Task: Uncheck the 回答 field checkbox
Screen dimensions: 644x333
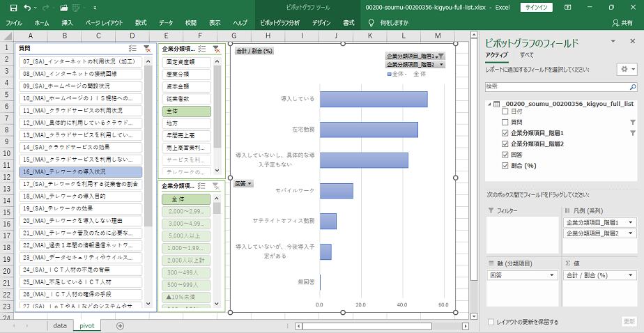Action: pyautogui.click(x=505, y=155)
